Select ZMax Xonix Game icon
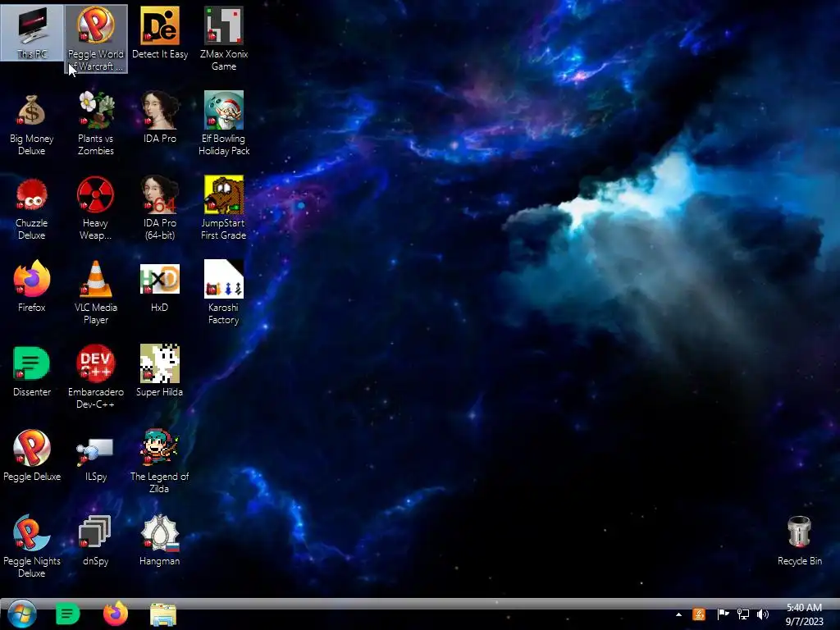The height and width of the screenshot is (630, 840). (224, 39)
